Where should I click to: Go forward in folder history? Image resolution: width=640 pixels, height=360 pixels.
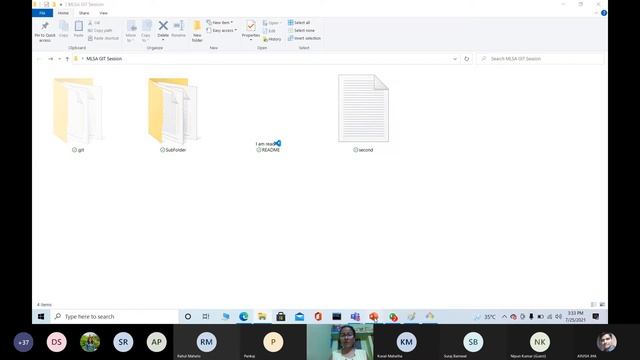(51, 59)
